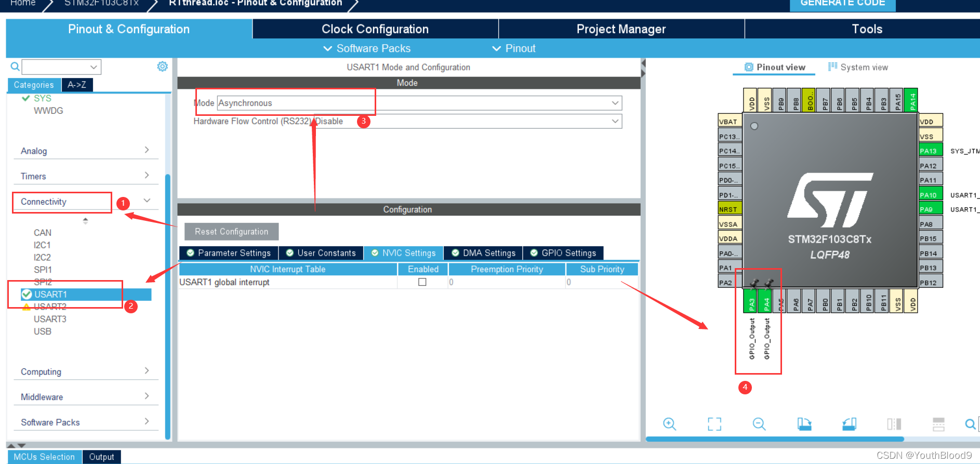Expand the Middleware category

(x=86, y=397)
